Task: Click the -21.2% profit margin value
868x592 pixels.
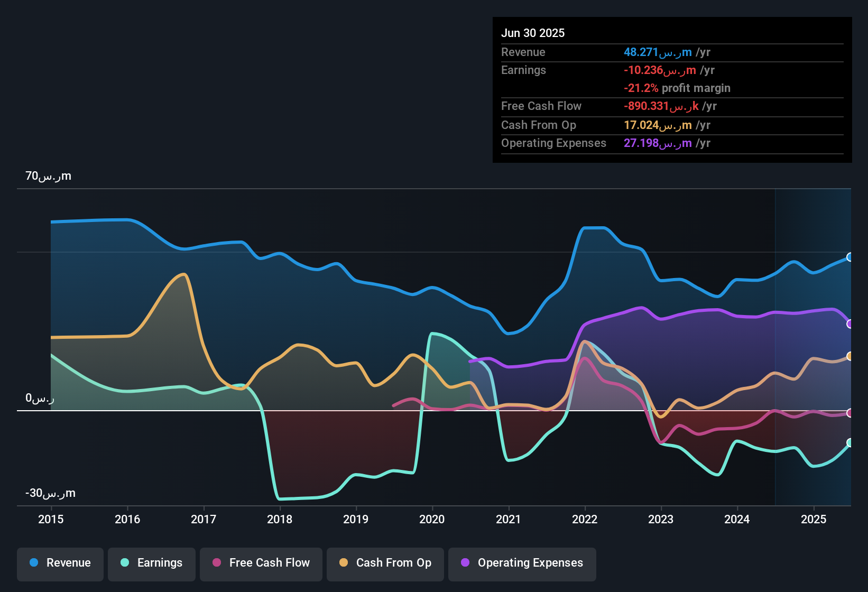Action: tap(677, 88)
